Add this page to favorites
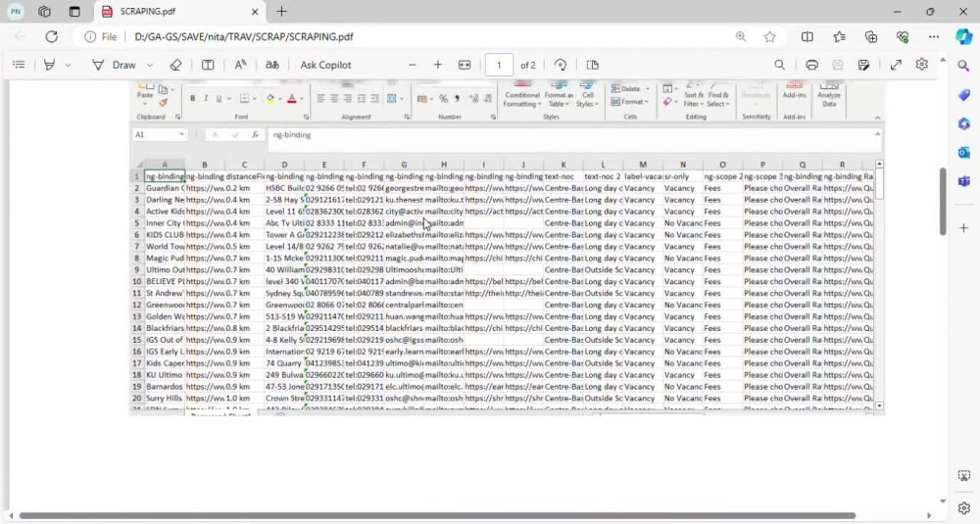980x524 pixels. point(770,37)
